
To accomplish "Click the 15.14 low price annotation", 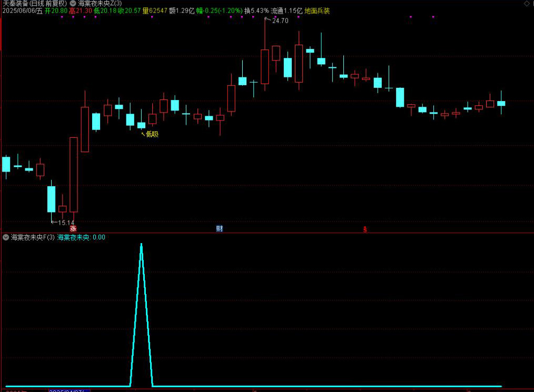I will [66, 223].
